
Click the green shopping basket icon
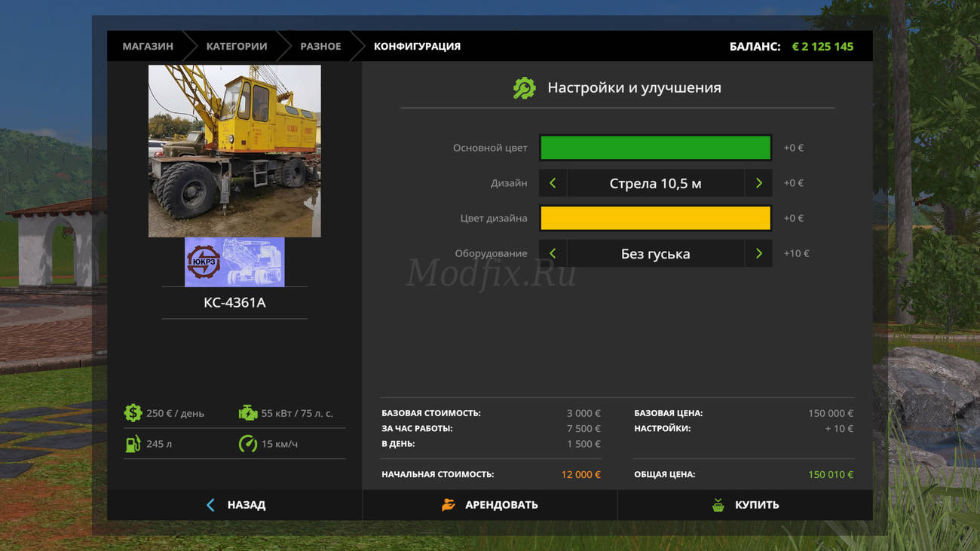[x=718, y=505]
